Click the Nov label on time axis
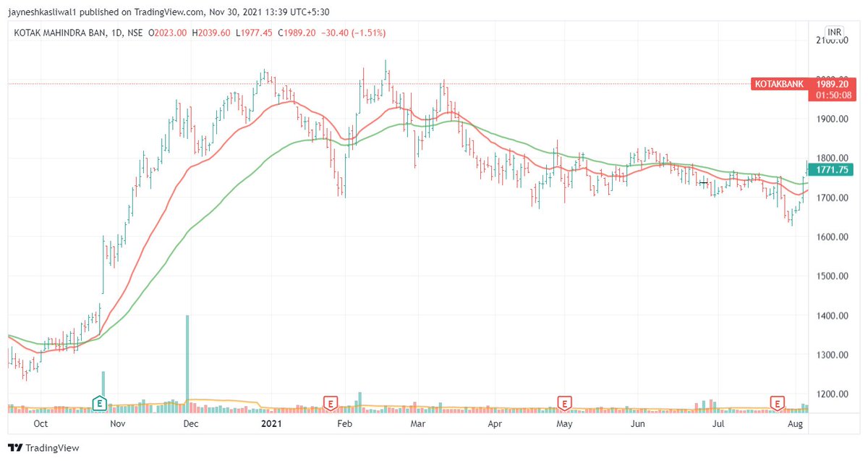Viewport: 868px width, 461px height. click(119, 423)
